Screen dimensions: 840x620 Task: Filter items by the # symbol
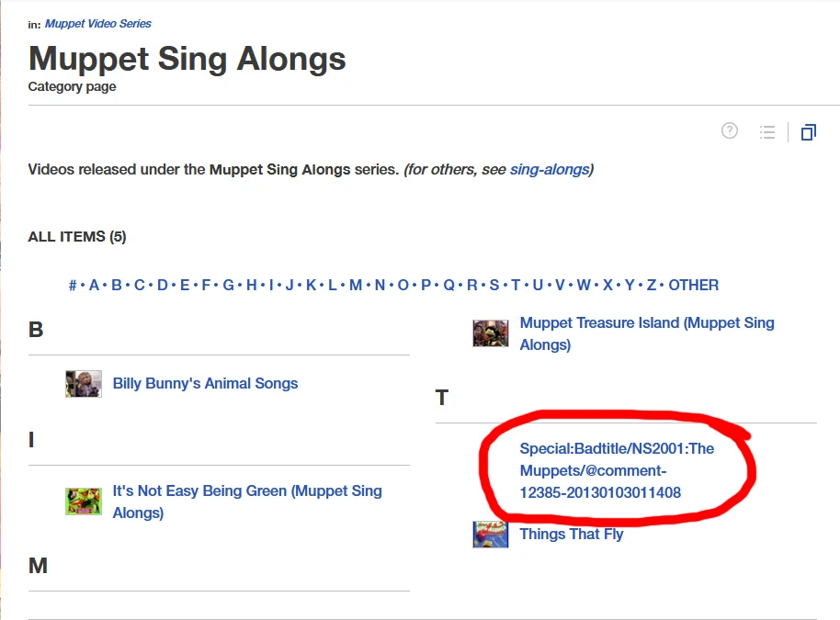(73, 285)
